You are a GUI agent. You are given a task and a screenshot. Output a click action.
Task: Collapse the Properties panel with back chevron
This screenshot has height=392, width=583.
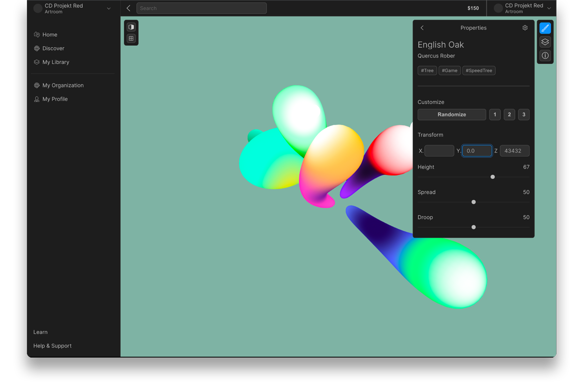pyautogui.click(x=422, y=28)
